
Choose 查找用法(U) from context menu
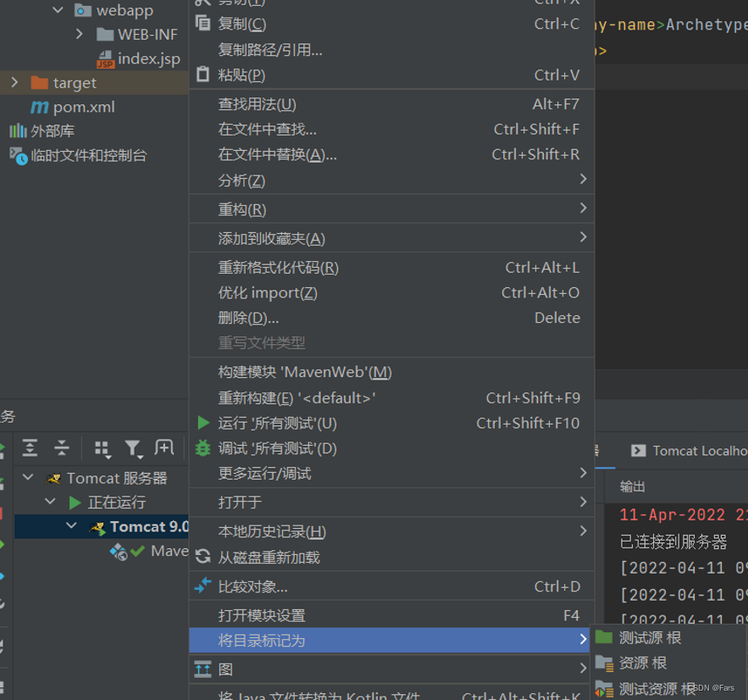pos(391,104)
